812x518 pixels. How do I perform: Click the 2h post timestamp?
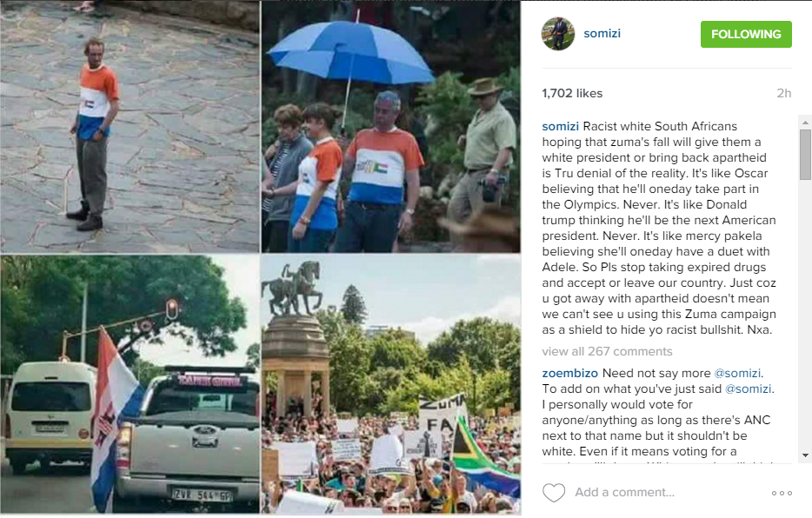pyautogui.click(x=783, y=93)
